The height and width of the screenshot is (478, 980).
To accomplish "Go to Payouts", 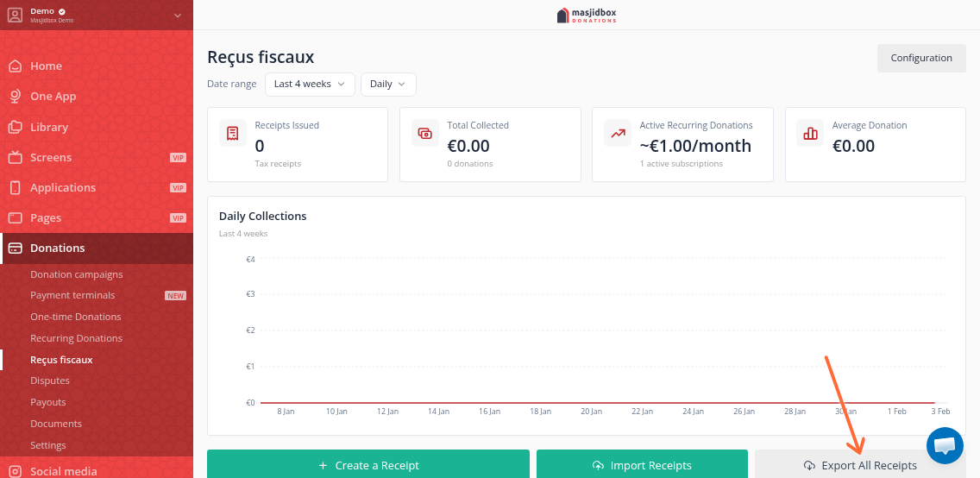I will point(48,402).
